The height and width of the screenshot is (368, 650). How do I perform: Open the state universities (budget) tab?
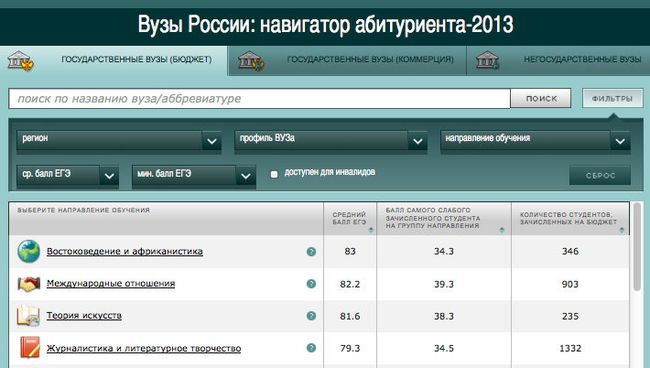pyautogui.click(x=114, y=61)
